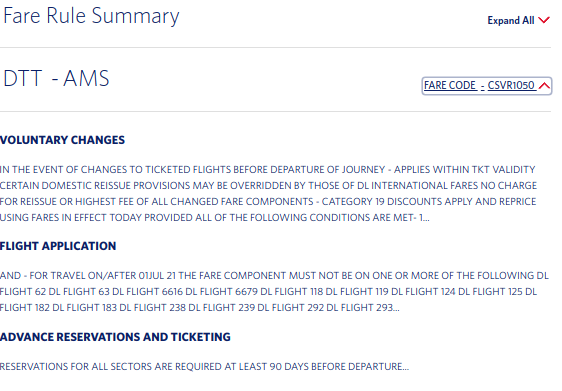Collapse the FARE CODE - CSVR1050 section
The width and height of the screenshot is (562, 391).
[x=487, y=86]
